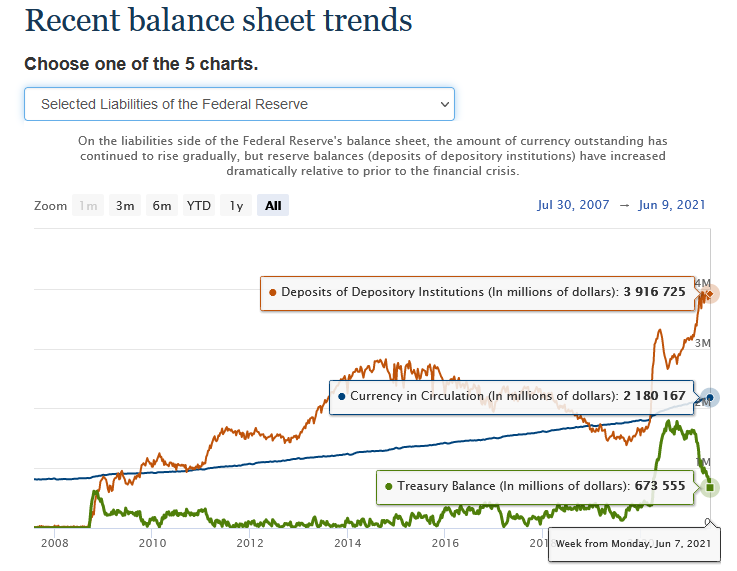Click the 2012 x-axis label
The width and height of the screenshot is (737, 571).
[x=250, y=543]
